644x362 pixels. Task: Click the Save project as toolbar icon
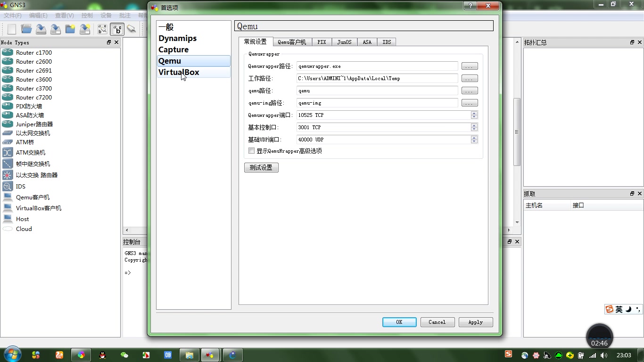tap(56, 29)
